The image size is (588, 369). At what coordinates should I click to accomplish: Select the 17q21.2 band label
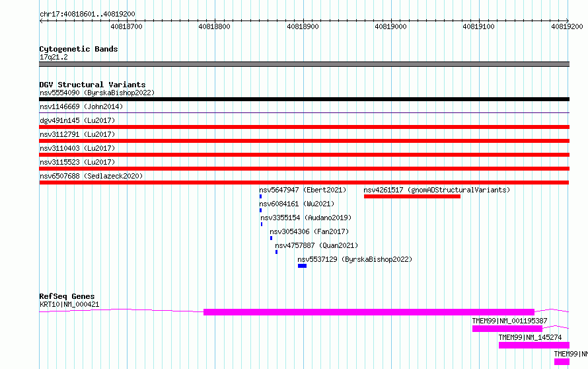click(x=54, y=57)
